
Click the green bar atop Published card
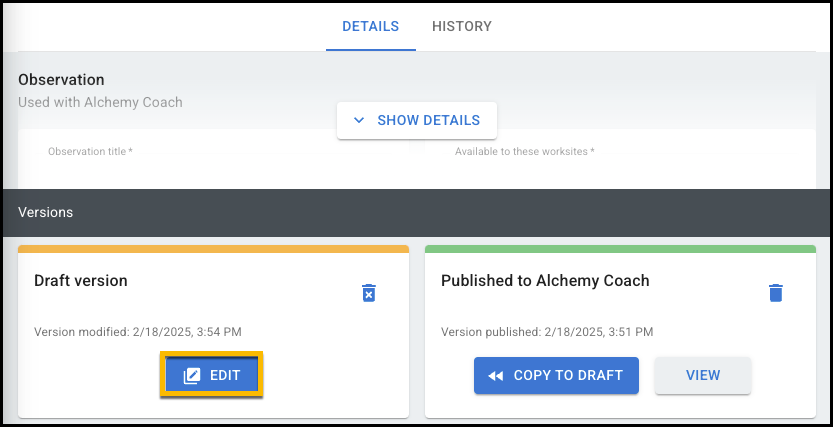point(620,249)
